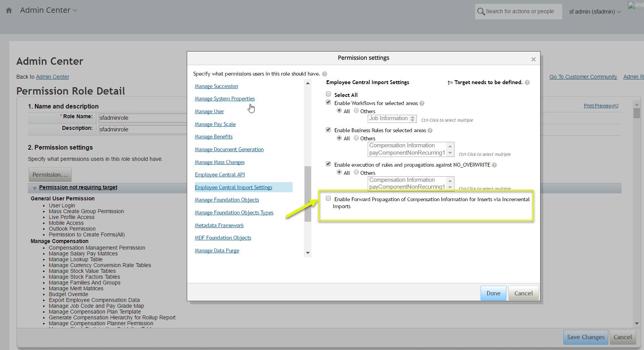
Task: Open help for NO_OVERWRITE execution setting
Action: 494,165
